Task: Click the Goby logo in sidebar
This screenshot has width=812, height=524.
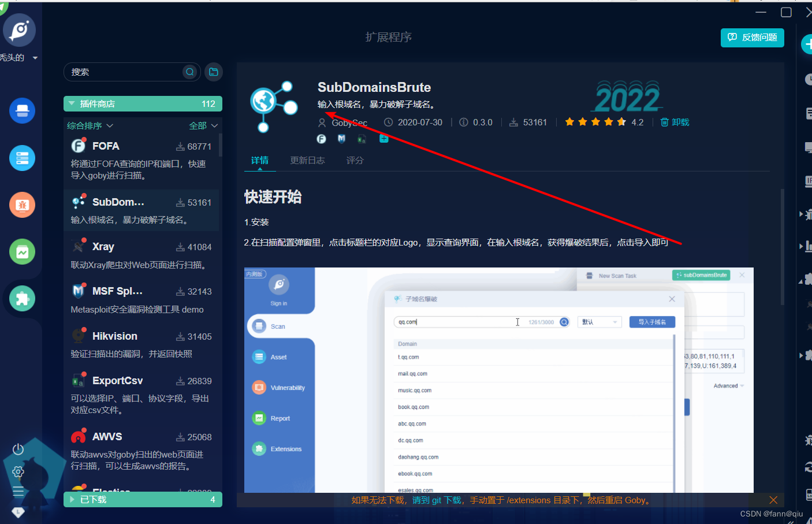Action: click(20, 30)
